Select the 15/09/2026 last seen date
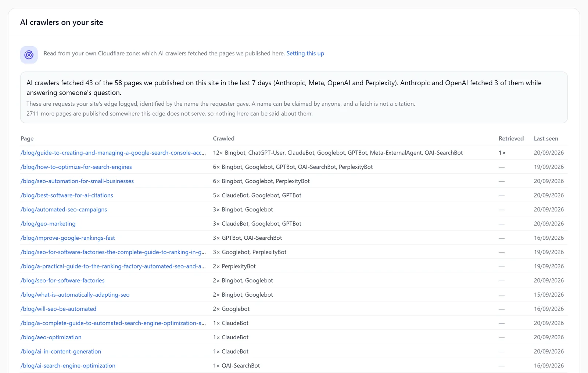 coord(549,295)
